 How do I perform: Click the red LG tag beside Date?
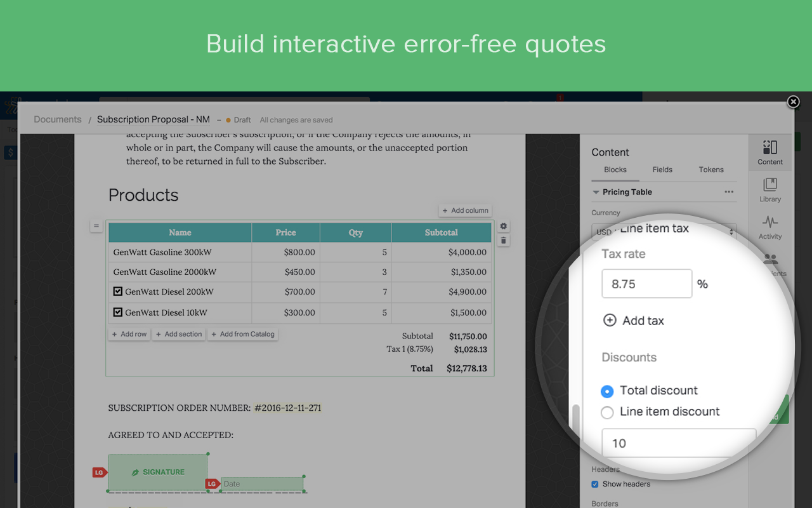[212, 484]
